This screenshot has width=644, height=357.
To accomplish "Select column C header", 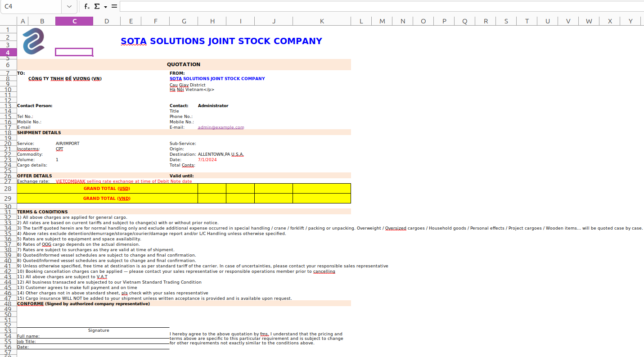I will pos(74,21).
